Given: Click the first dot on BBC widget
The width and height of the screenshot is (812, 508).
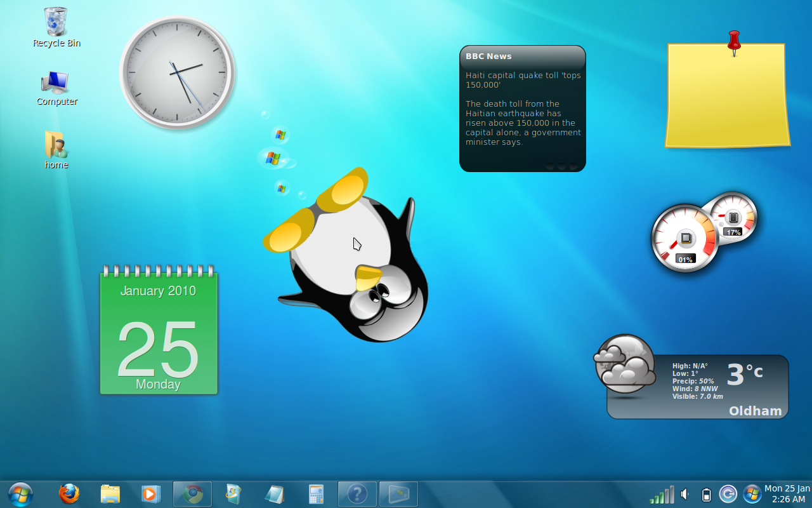Looking at the screenshot, I should pos(550,166).
